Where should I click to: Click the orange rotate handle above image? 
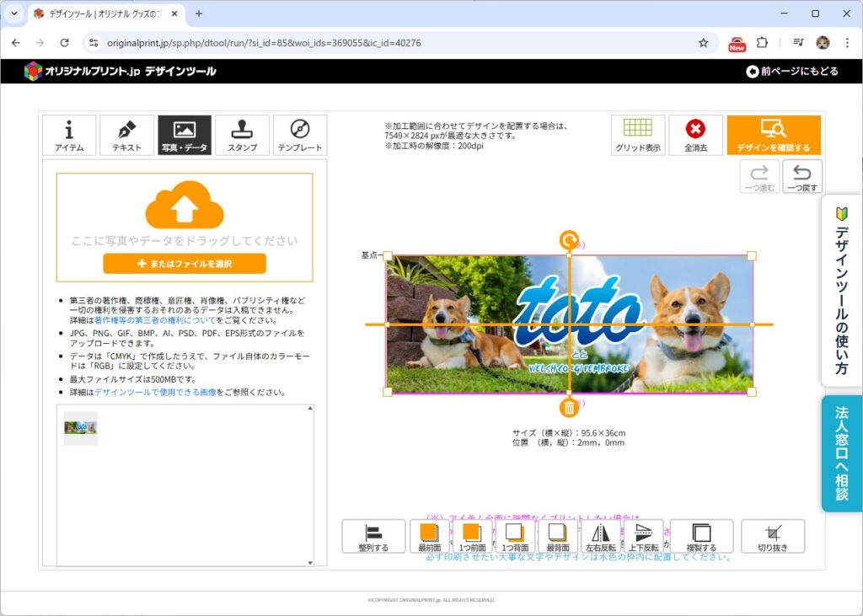(x=569, y=239)
